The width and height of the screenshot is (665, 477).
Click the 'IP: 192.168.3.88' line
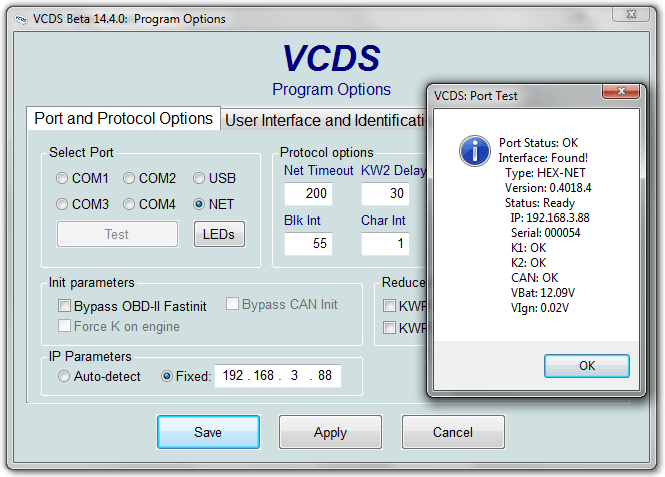[550, 218]
